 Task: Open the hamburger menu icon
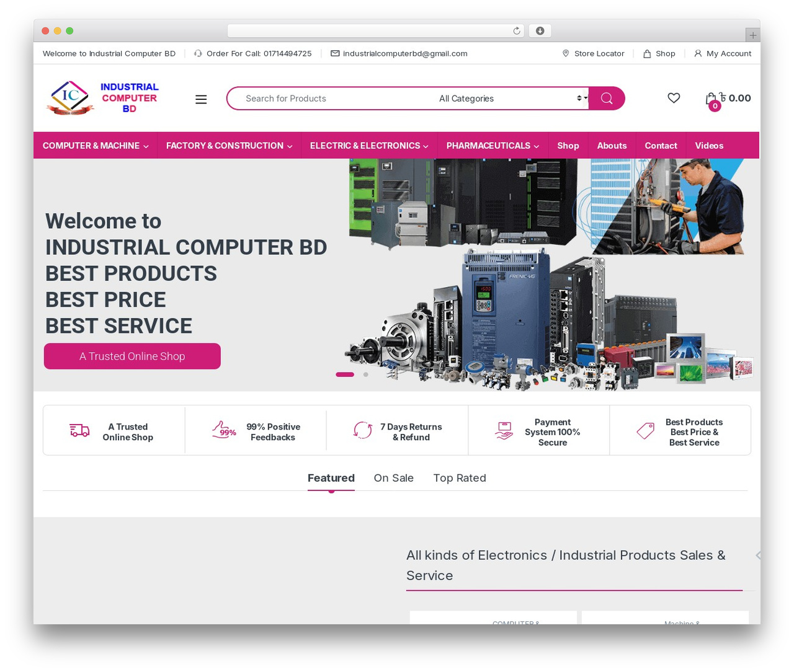coord(201,99)
